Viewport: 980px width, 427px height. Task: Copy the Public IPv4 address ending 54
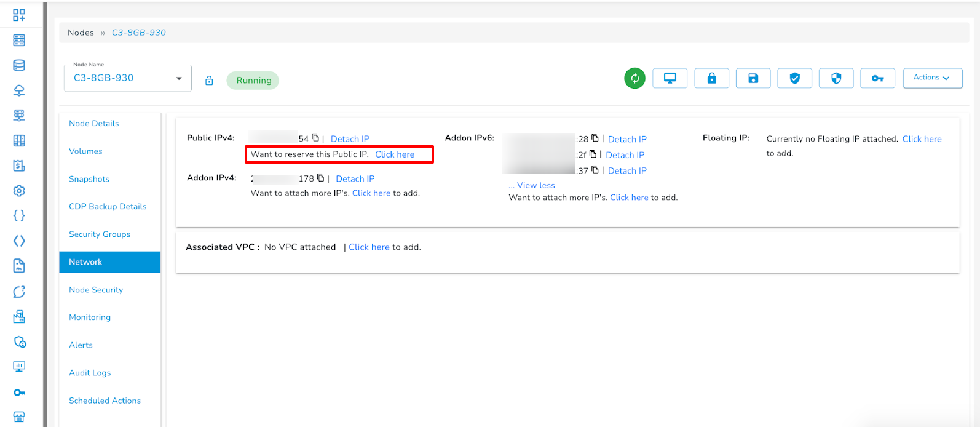(x=315, y=138)
